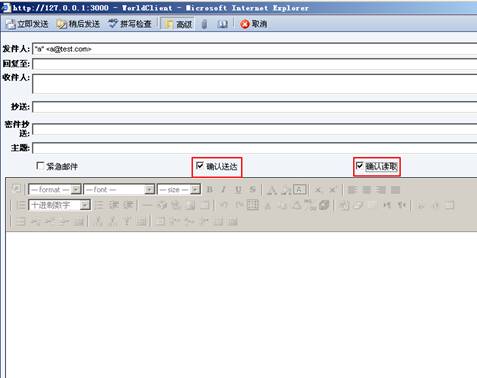The height and width of the screenshot is (378, 477).
Task: Run the 拼写检查 spell check
Action: tap(130, 24)
